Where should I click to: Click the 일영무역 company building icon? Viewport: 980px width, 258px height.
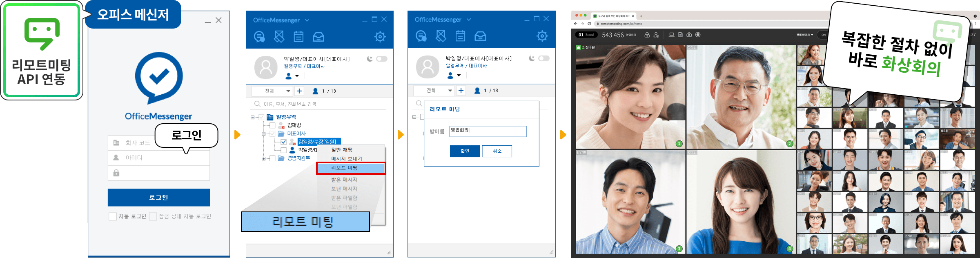(x=270, y=117)
